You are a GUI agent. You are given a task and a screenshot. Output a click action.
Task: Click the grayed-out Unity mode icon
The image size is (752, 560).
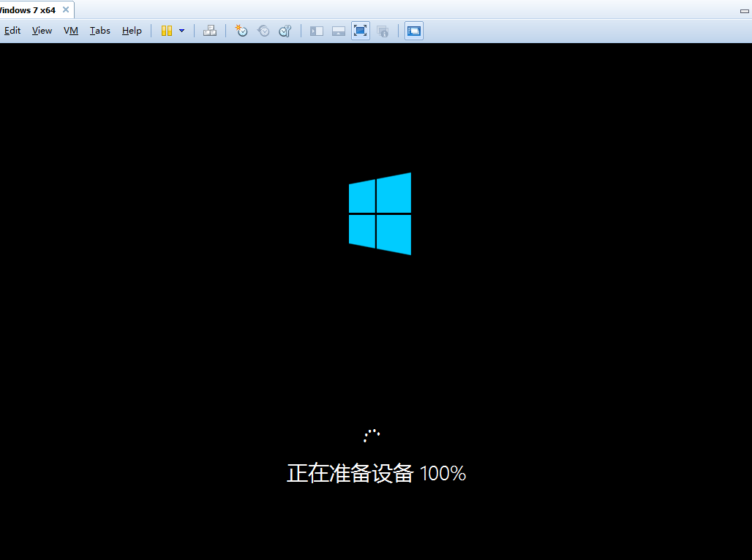pyautogui.click(x=383, y=31)
